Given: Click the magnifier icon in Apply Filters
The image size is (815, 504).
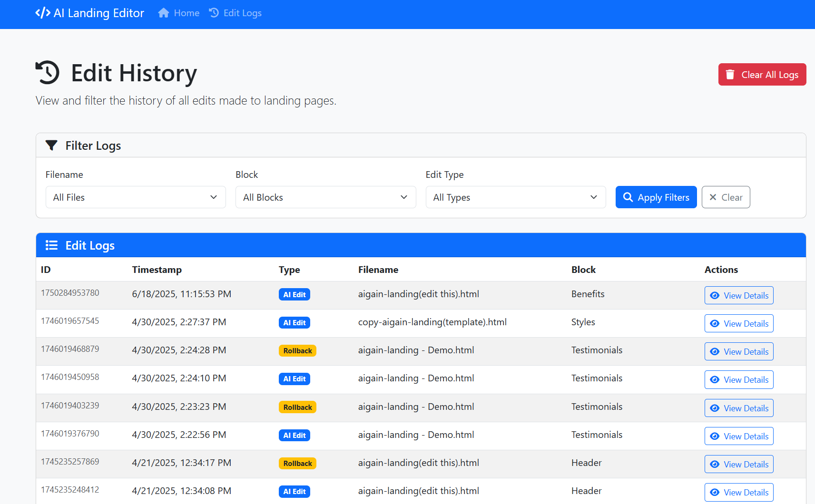Looking at the screenshot, I should [628, 197].
